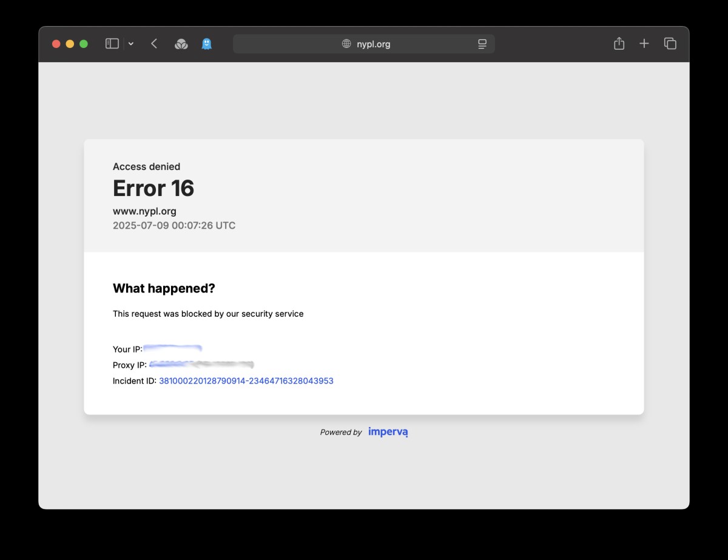Image resolution: width=728 pixels, height=560 pixels.
Task: Open the Ghostery ghost extension
Action: click(x=206, y=44)
